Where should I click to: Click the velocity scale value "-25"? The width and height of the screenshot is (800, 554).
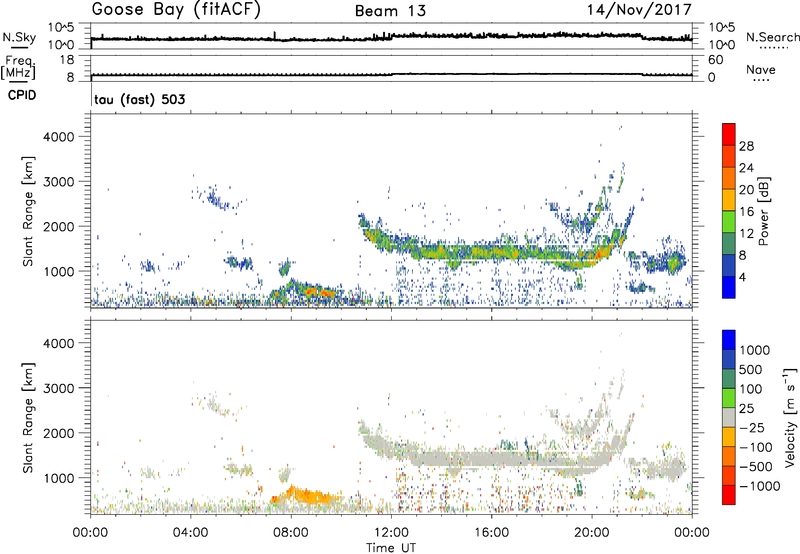pyautogui.click(x=752, y=427)
